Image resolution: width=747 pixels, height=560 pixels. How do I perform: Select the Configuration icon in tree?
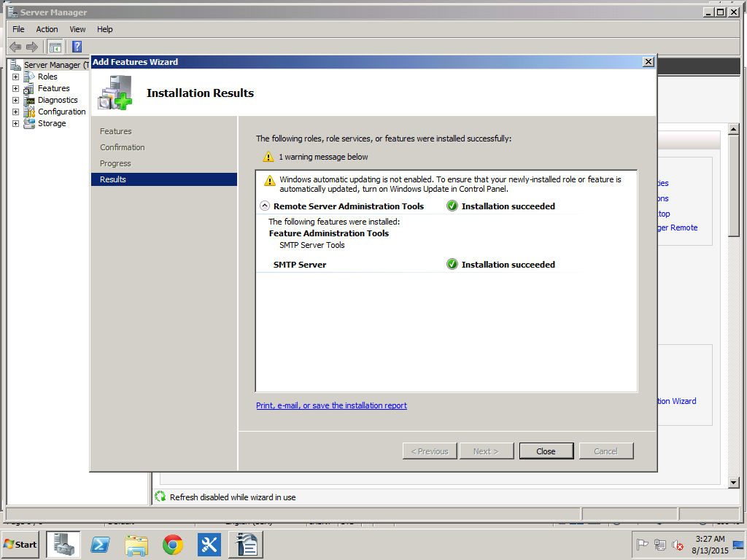click(29, 112)
